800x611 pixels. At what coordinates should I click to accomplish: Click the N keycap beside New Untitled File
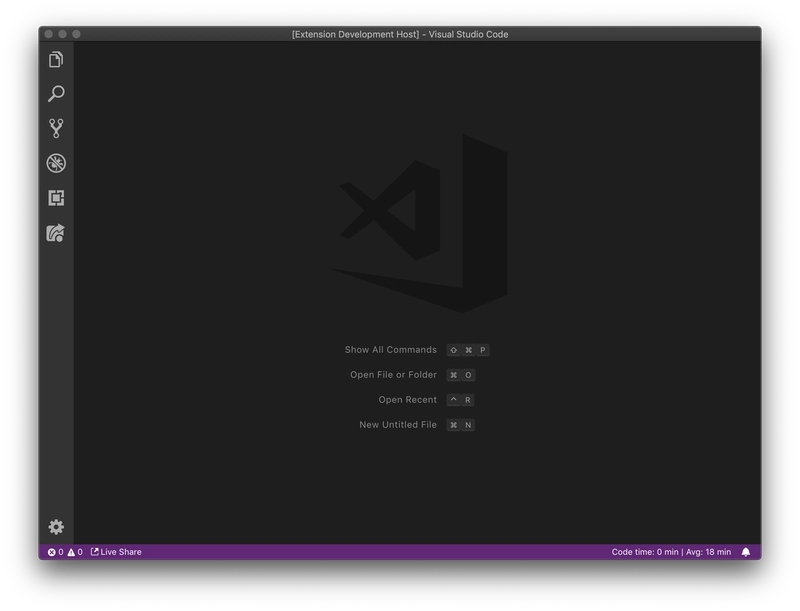tap(468, 425)
